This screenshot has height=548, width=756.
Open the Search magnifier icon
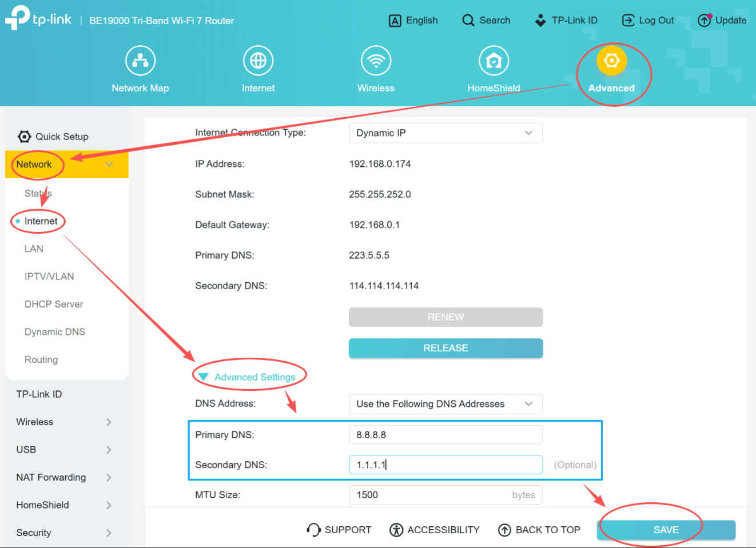point(468,21)
